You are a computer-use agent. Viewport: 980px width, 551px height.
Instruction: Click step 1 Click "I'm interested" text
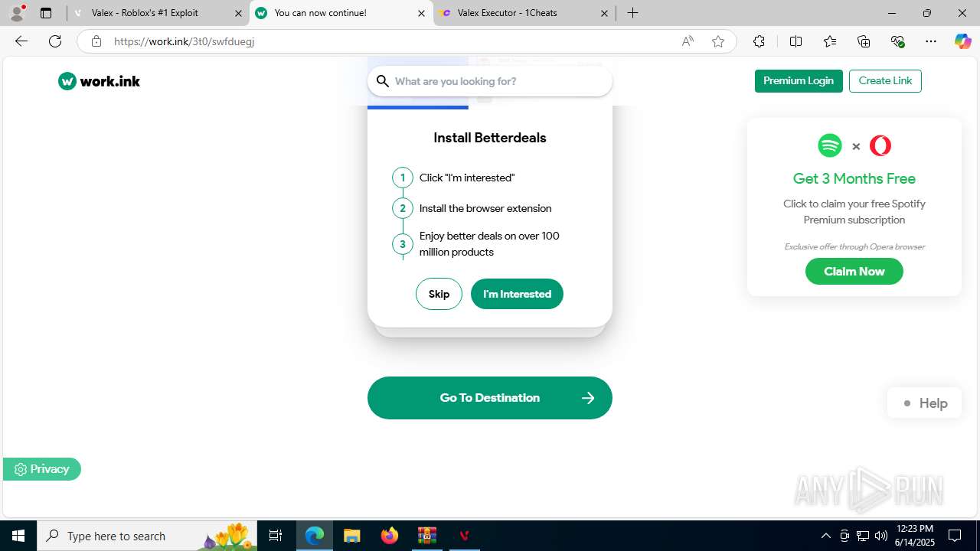click(x=467, y=178)
